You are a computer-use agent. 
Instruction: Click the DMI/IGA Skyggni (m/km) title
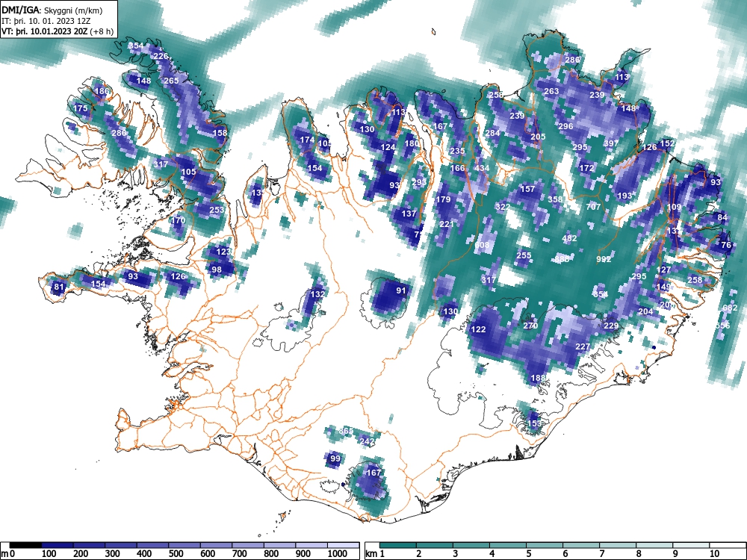coord(52,10)
